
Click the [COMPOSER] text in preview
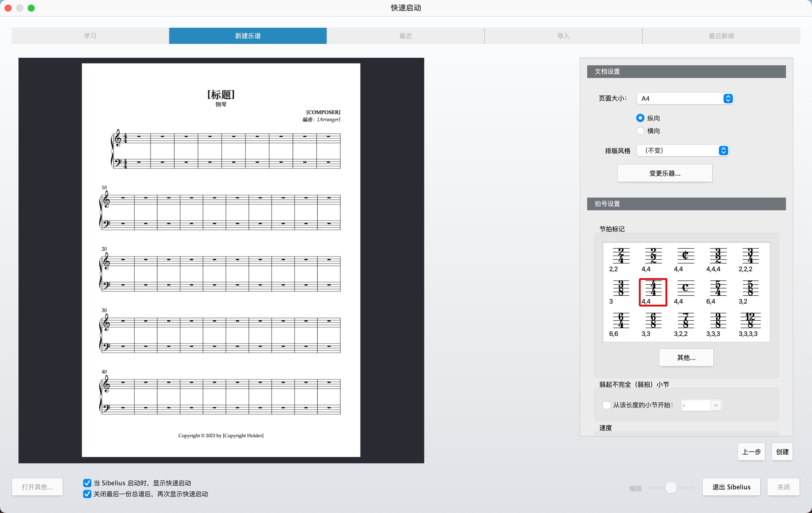(323, 112)
